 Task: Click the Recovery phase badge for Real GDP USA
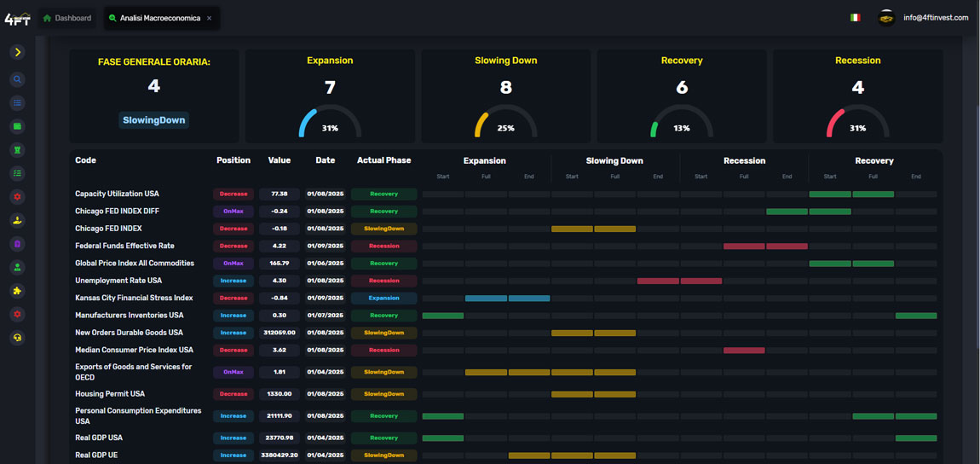pyautogui.click(x=383, y=438)
